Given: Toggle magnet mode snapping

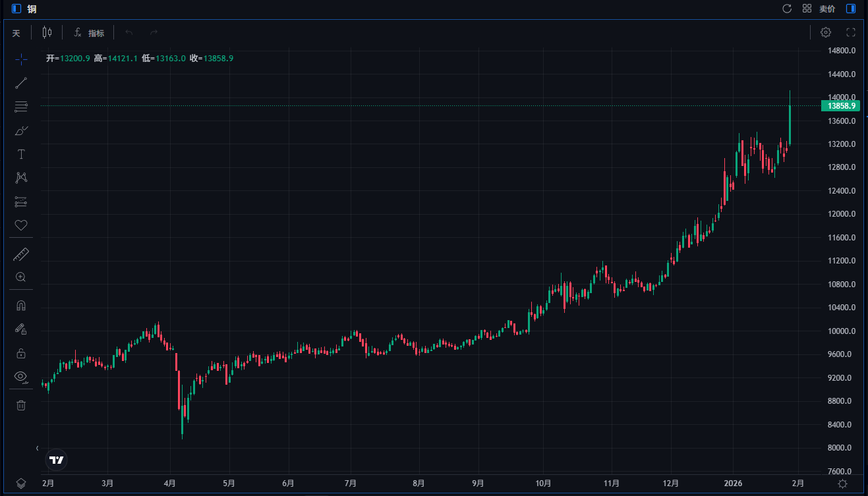Looking at the screenshot, I should point(21,306).
